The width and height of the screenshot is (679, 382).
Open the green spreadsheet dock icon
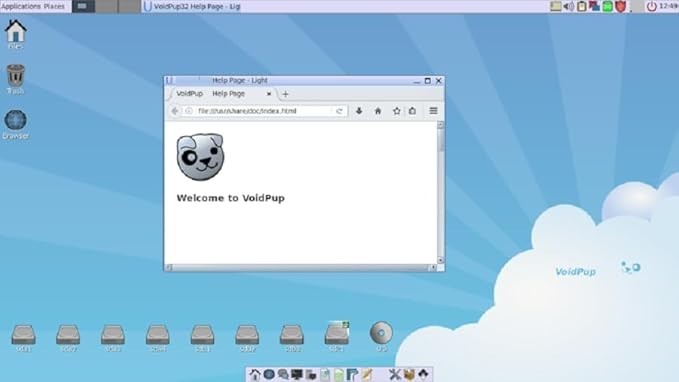tap(339, 374)
